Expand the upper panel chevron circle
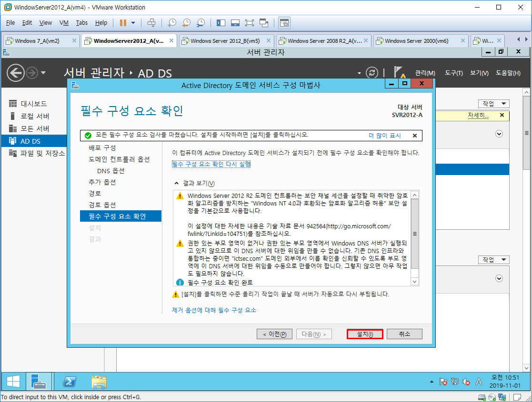Viewport: 532px width, 402px height. tap(499, 134)
